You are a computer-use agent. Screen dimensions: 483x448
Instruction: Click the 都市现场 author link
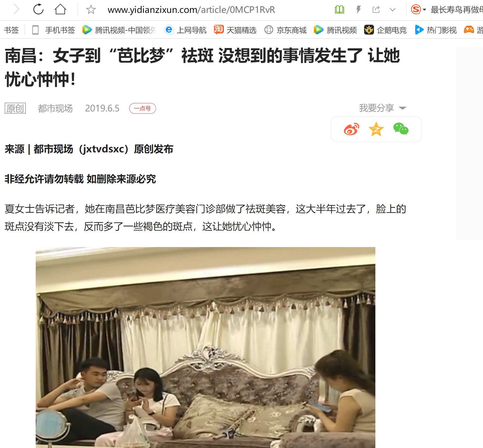coord(55,108)
